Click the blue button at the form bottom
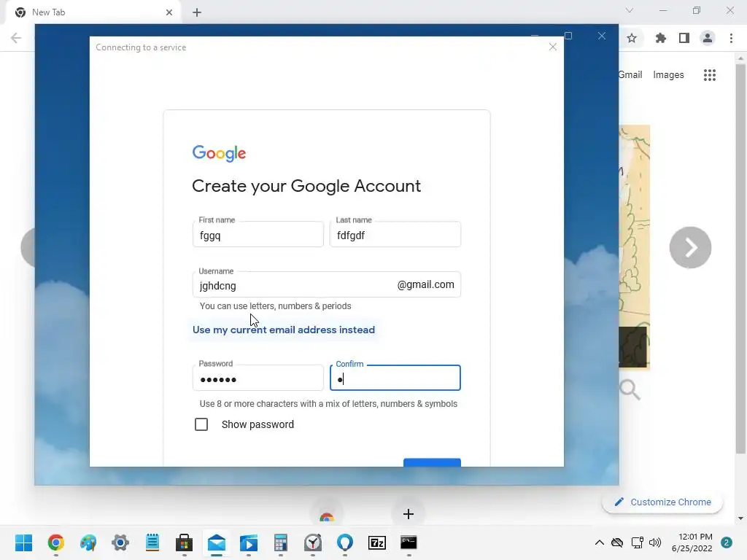 tap(432, 462)
